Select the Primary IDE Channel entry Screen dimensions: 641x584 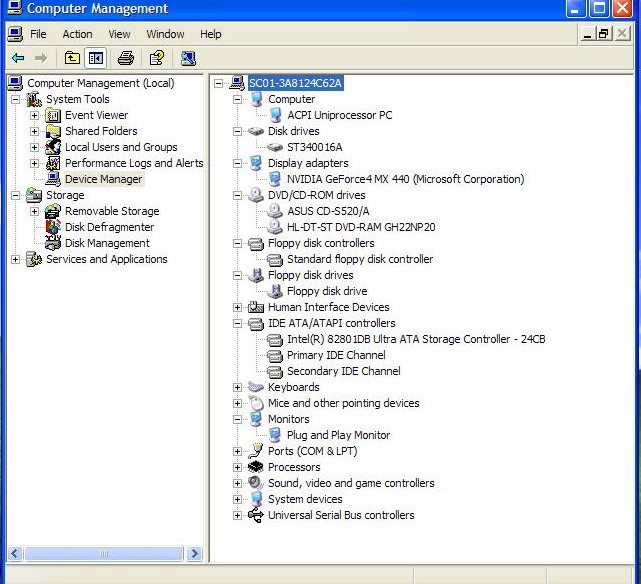point(336,355)
